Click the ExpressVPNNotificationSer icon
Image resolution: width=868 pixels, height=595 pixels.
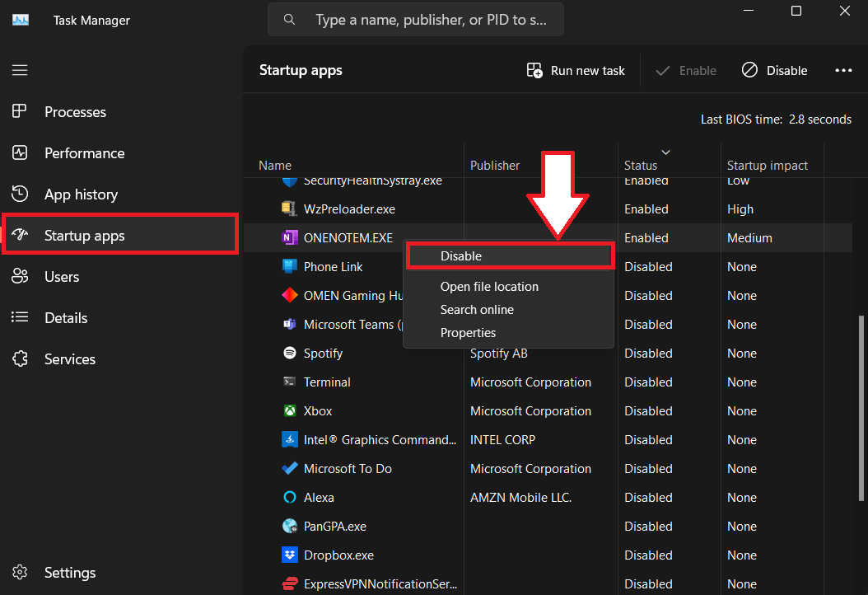[290, 583]
